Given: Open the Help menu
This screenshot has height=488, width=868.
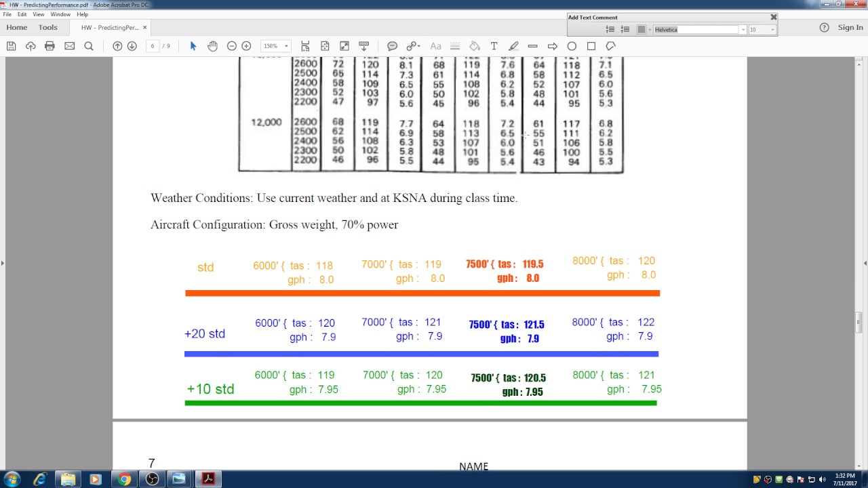Looking at the screenshot, I should pos(82,14).
